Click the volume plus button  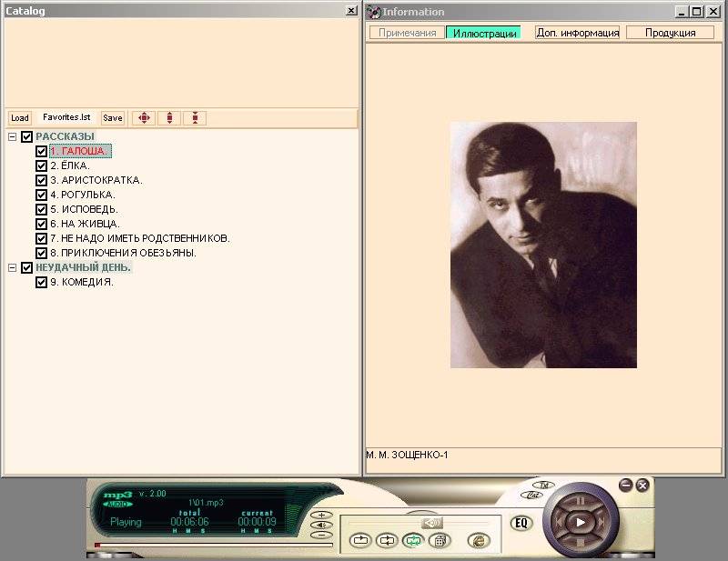coord(321,515)
